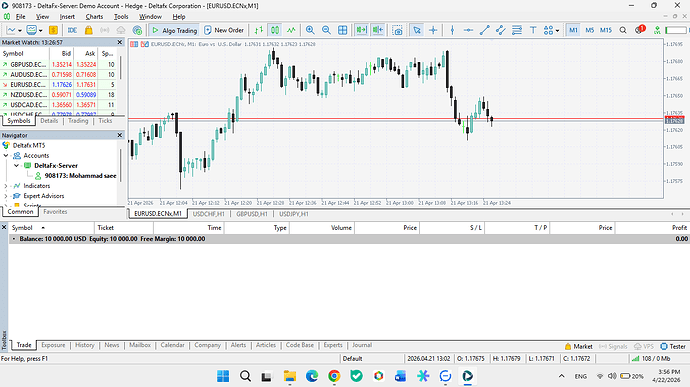Zoom in on the chart
The image size is (690, 387).
[310, 30]
